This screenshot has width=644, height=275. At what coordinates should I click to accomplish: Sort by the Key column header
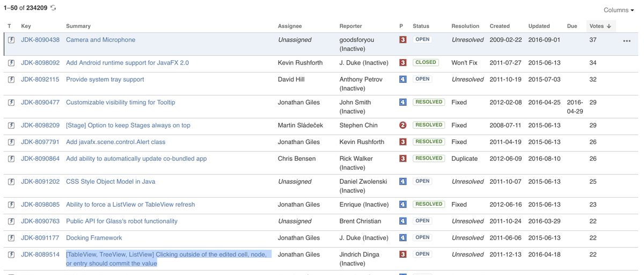(x=26, y=26)
